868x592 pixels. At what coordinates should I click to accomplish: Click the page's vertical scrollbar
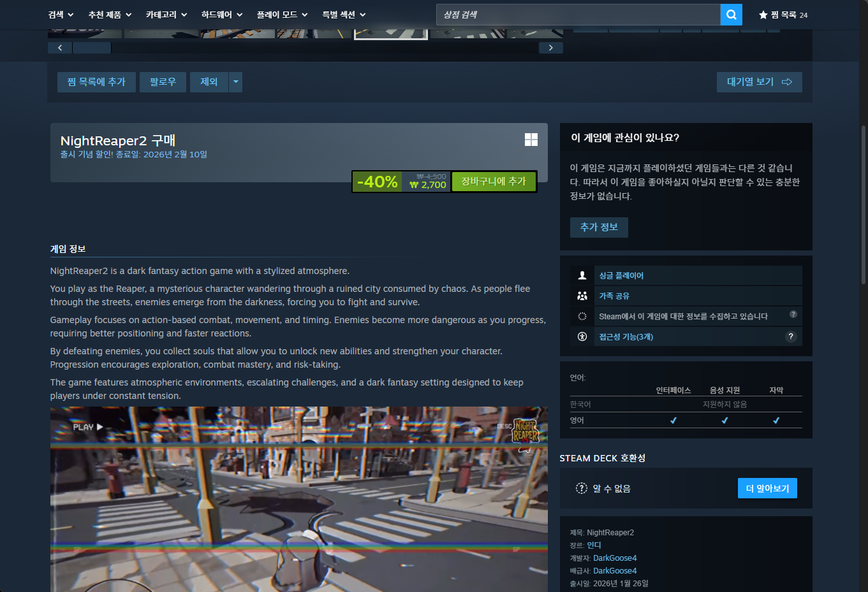pyautogui.click(x=864, y=204)
